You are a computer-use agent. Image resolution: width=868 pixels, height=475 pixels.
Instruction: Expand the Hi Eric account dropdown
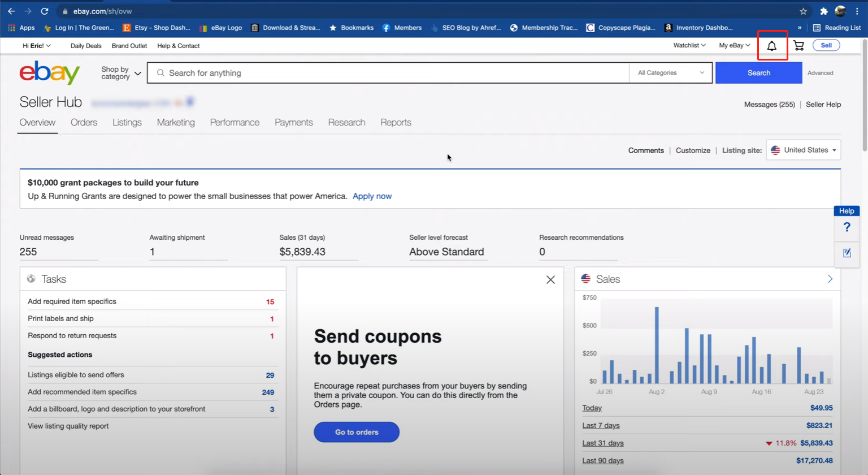[37, 46]
